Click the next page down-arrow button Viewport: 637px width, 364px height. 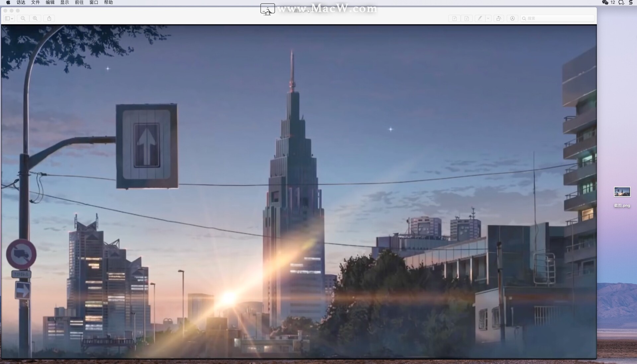(x=466, y=19)
